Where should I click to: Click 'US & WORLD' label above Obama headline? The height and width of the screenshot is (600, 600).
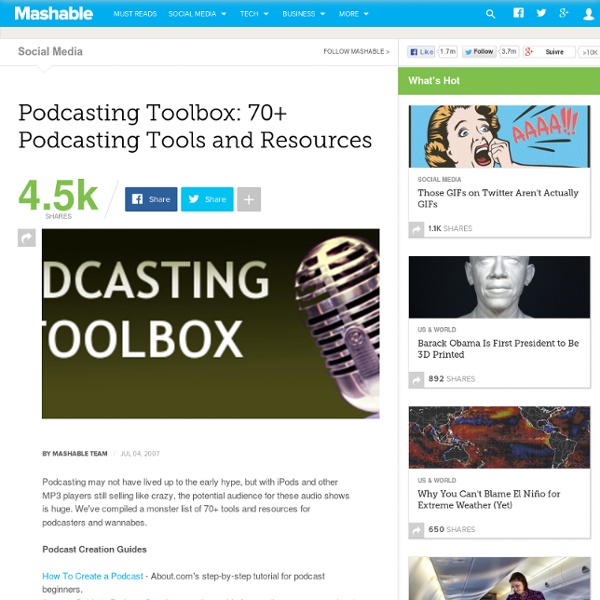[x=437, y=329]
